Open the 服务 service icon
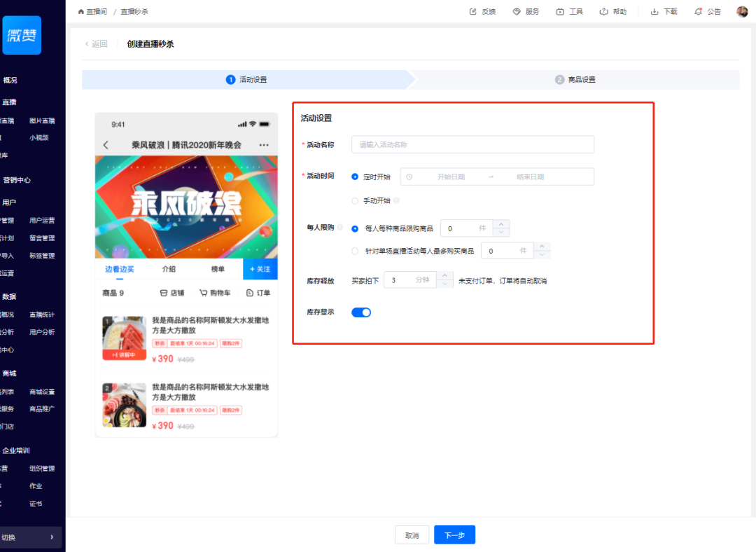This screenshot has height=552, width=756. [517, 12]
